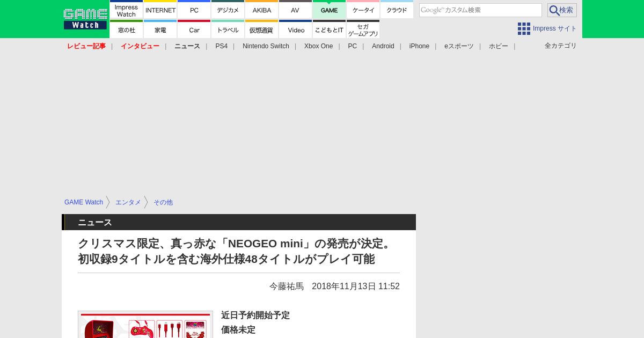Open the ホビー category
The width and height of the screenshot is (644, 338).
click(499, 46)
